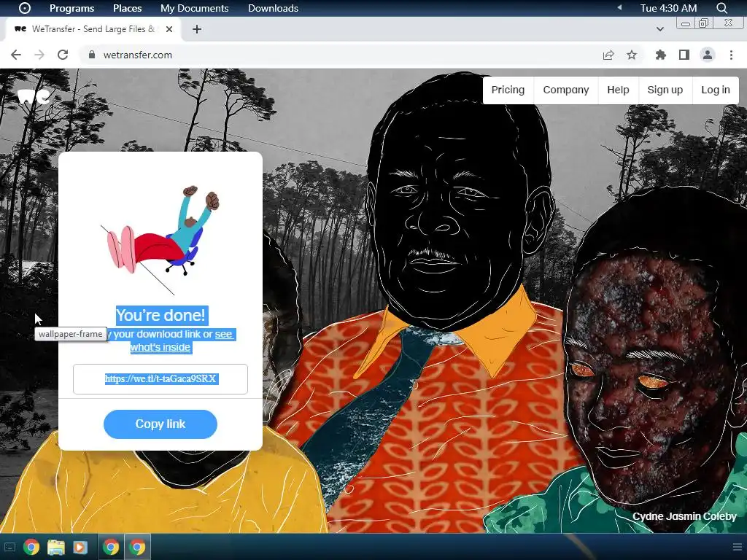The width and height of the screenshot is (747, 560).
Task: Open a new browser tab
Action: (197, 29)
